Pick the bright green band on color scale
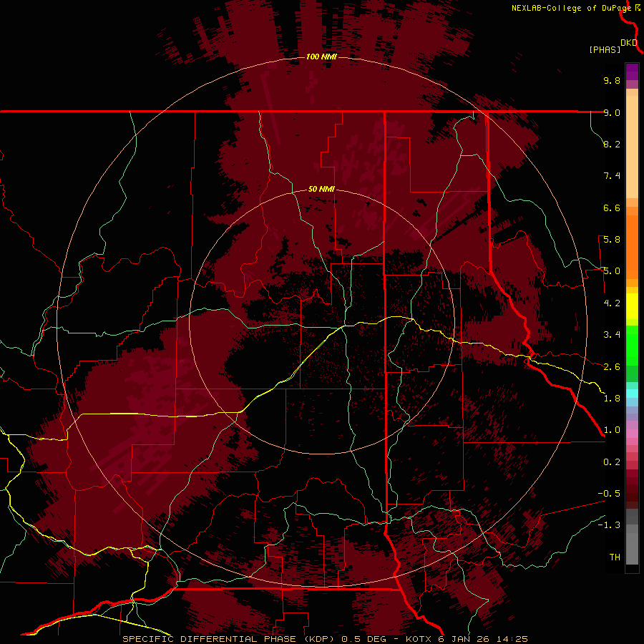This screenshot has height=644, width=644. coord(632,345)
